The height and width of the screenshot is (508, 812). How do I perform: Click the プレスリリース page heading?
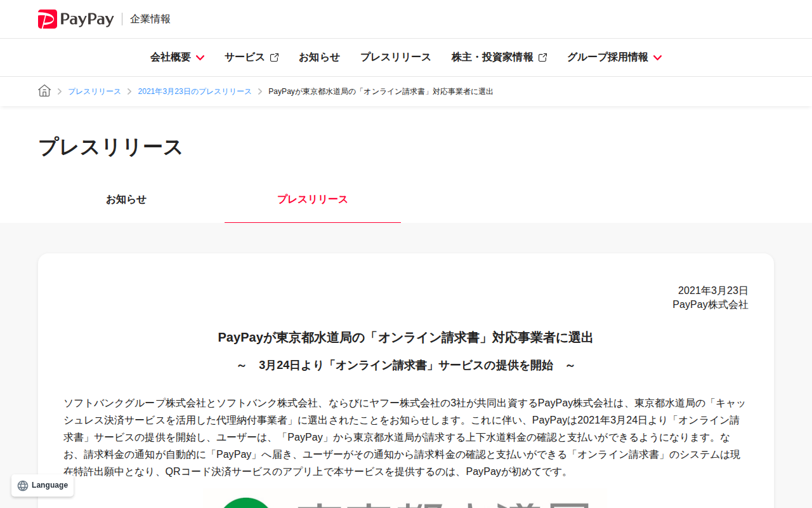pos(110,147)
